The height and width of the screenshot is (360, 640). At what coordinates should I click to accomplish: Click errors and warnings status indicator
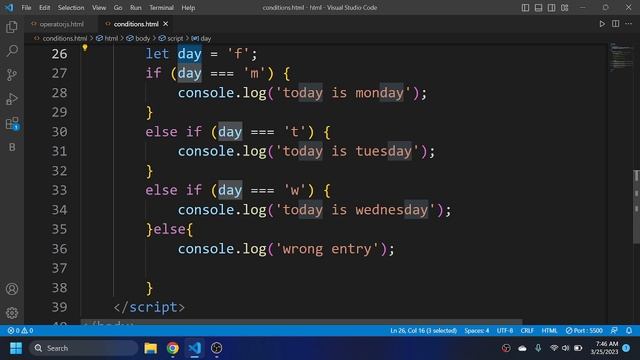coord(20,331)
